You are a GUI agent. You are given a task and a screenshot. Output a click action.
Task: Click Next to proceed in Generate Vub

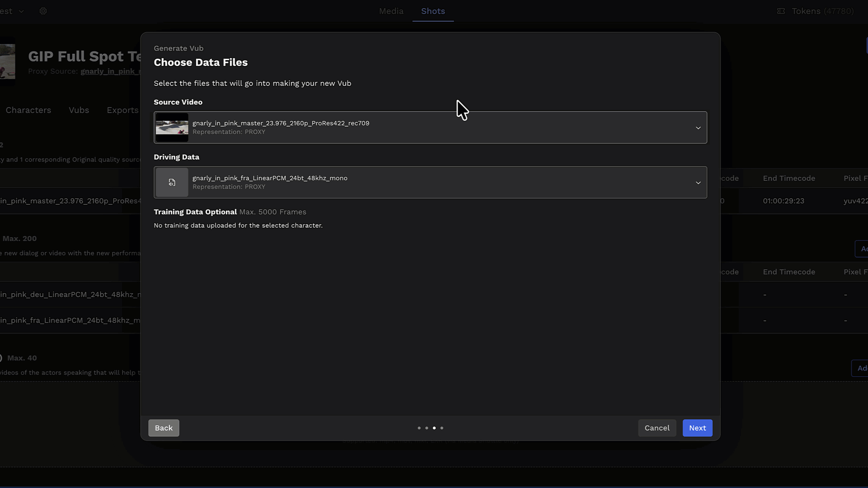(697, 428)
